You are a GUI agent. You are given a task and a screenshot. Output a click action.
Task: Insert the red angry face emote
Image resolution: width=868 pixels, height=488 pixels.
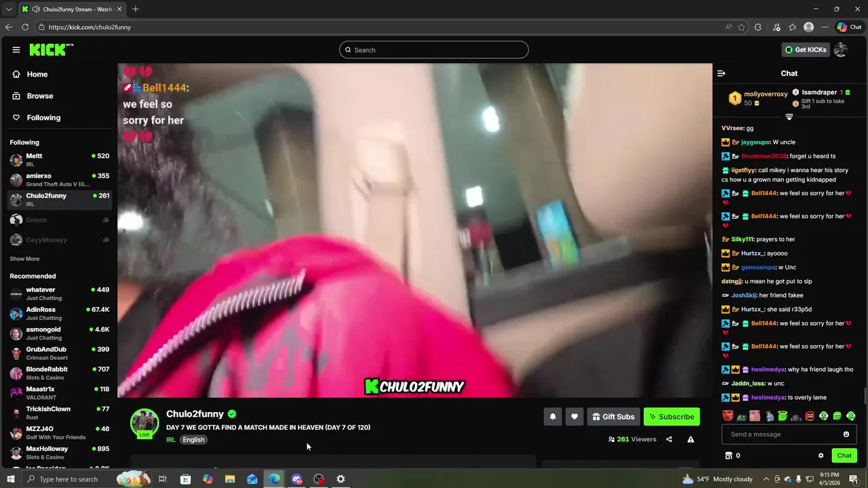[x=810, y=416]
